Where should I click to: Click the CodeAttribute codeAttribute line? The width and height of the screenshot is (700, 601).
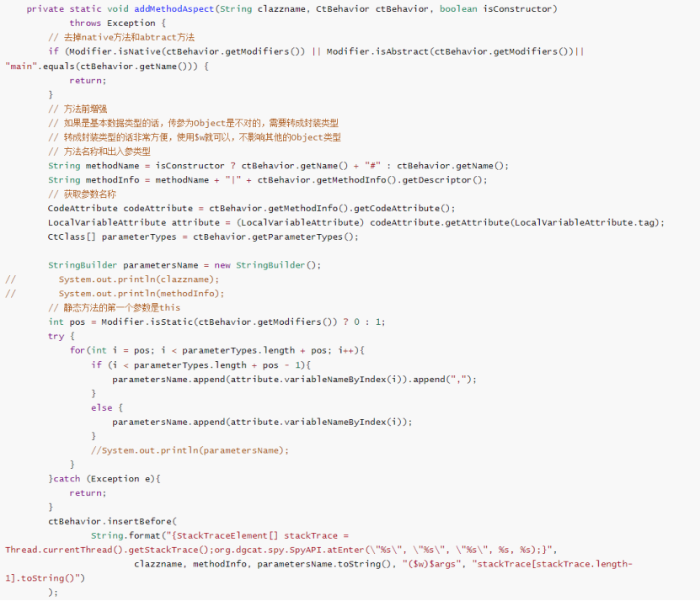[x=251, y=209]
